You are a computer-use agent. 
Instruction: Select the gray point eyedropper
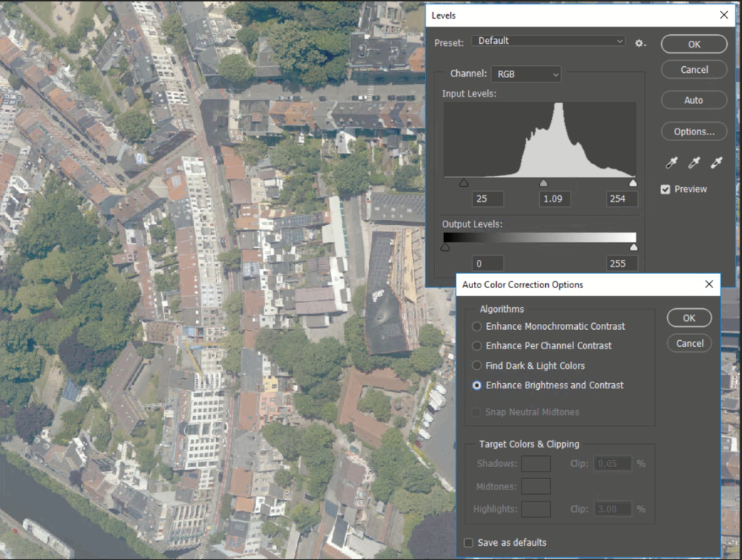[x=694, y=163]
